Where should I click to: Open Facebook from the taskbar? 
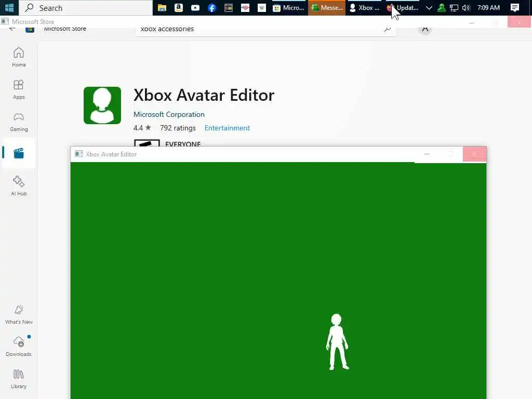(x=212, y=8)
